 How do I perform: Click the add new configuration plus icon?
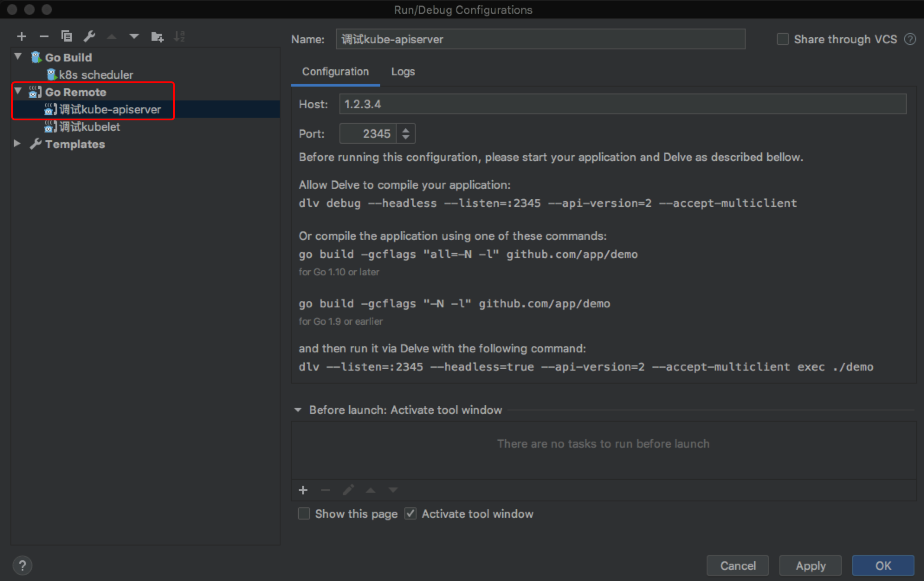22,36
